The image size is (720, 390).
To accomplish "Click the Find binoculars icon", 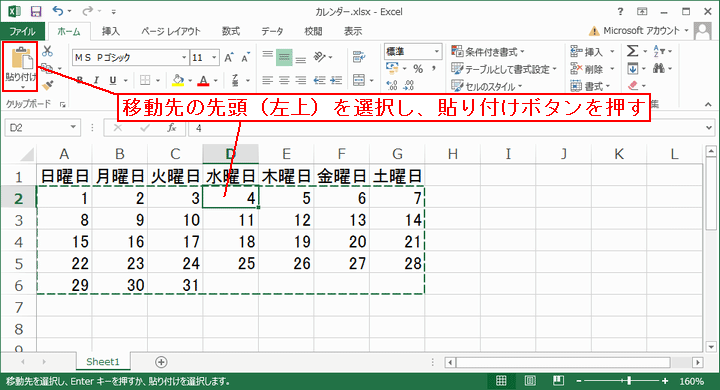I will coord(659,68).
